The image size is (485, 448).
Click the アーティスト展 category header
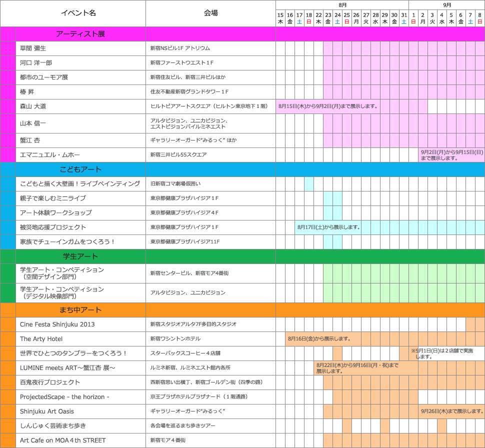80,34
